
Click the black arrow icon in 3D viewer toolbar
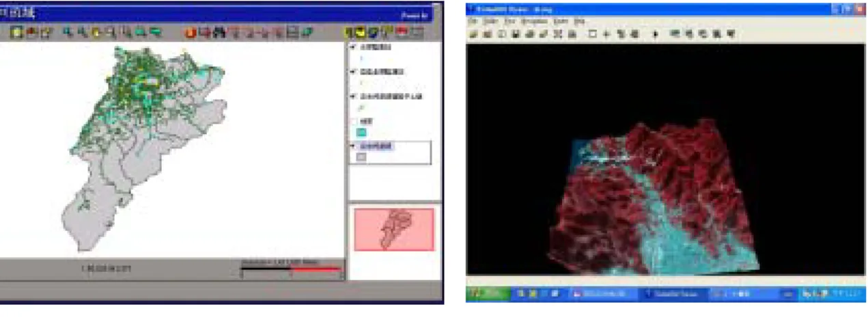coord(656,33)
